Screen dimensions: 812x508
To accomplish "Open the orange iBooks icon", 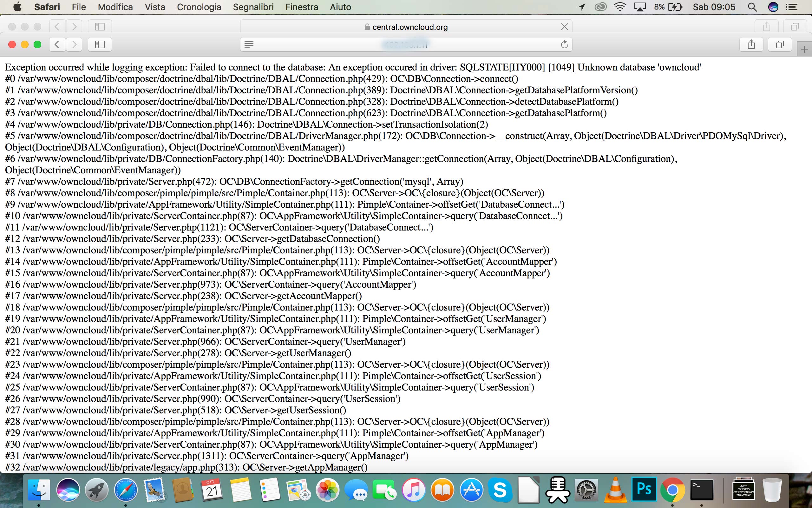I will [442, 490].
